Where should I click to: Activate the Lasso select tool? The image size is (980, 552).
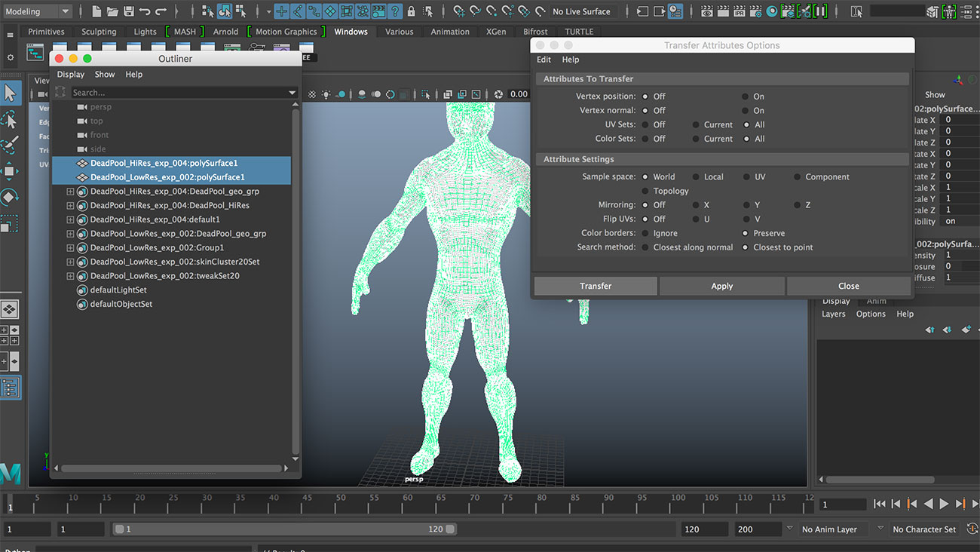(9, 119)
